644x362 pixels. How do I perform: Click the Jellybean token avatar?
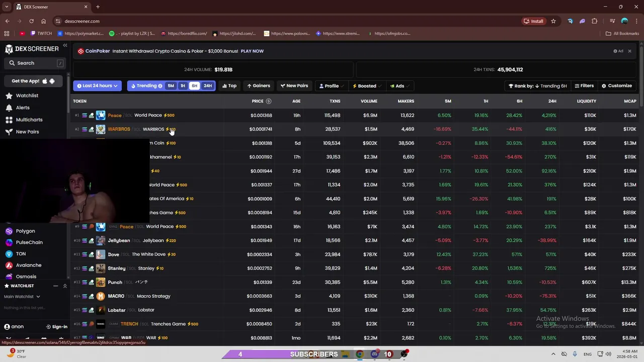(101, 240)
